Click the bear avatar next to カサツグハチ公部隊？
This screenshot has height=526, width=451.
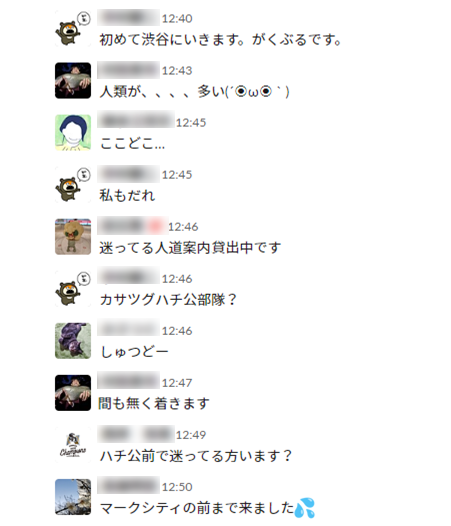pos(73,288)
